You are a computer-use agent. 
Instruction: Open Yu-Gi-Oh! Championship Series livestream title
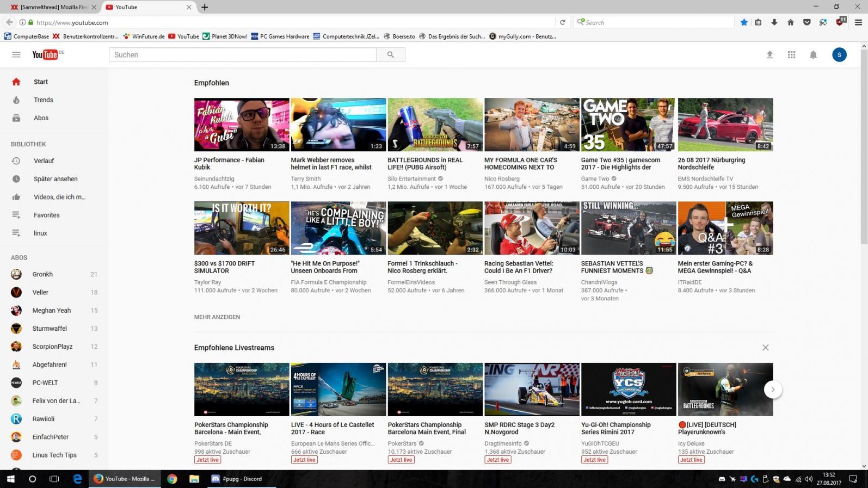(615, 428)
